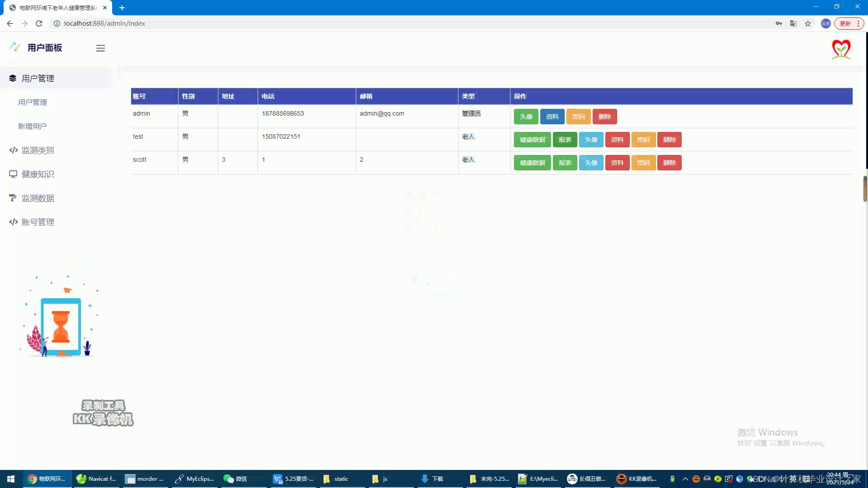Click the translate page icon

click(793, 23)
